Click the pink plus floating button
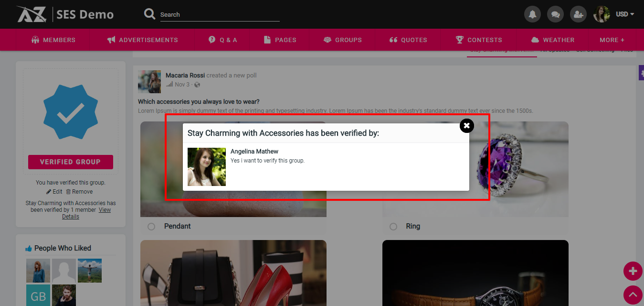The width and height of the screenshot is (644, 306). point(633,271)
